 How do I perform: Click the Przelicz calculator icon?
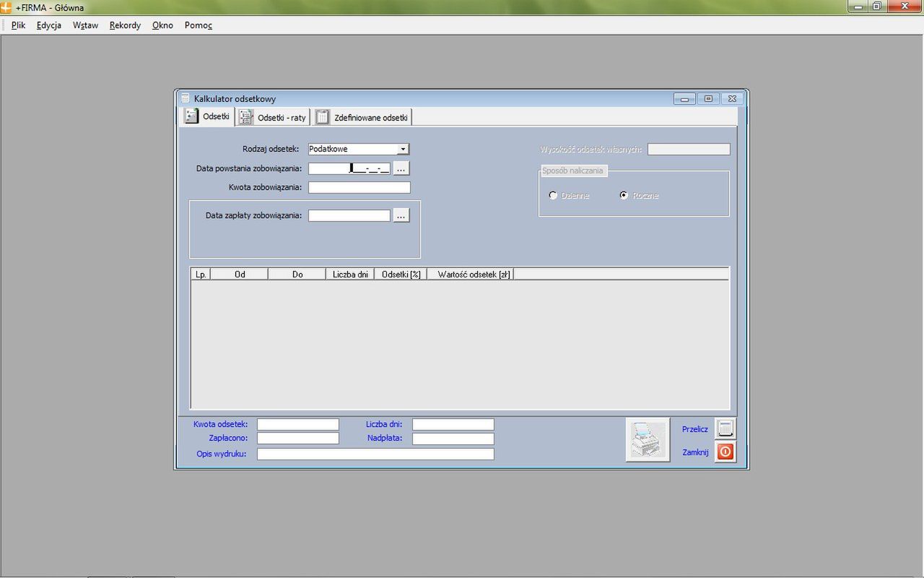pyautogui.click(x=725, y=428)
